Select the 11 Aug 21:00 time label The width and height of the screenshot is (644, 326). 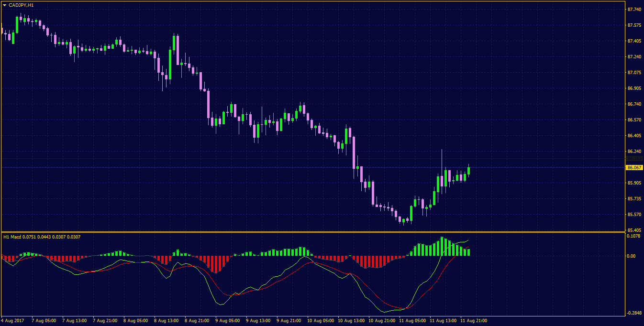tap(474, 321)
